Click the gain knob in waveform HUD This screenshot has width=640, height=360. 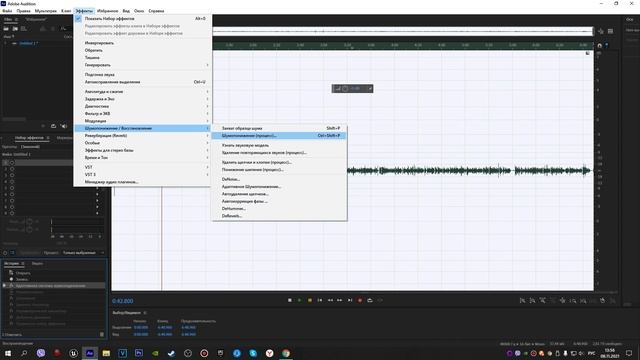(345, 89)
